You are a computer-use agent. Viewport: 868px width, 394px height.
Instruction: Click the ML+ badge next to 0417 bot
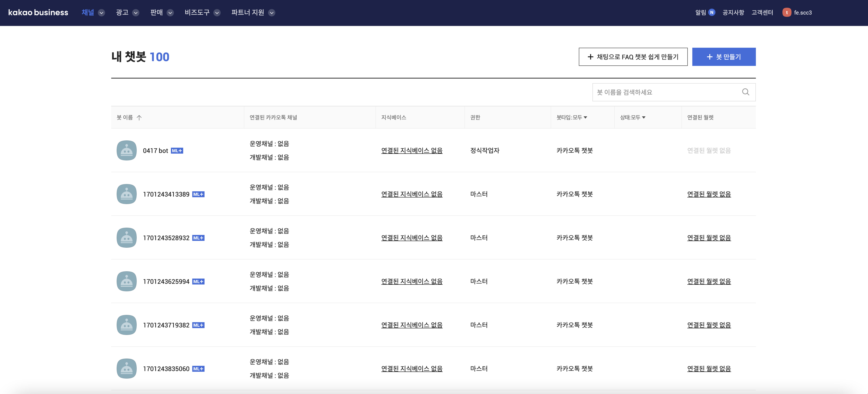177,151
